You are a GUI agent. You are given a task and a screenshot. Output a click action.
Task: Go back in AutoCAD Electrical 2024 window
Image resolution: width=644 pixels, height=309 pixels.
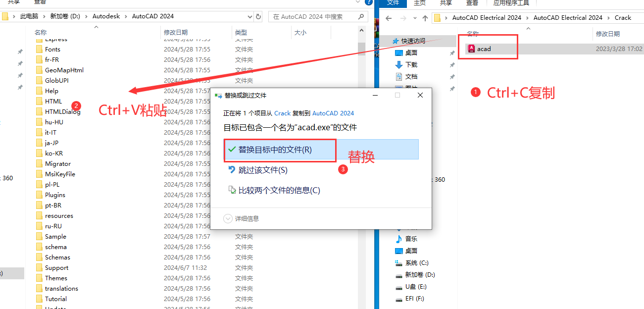(389, 17)
